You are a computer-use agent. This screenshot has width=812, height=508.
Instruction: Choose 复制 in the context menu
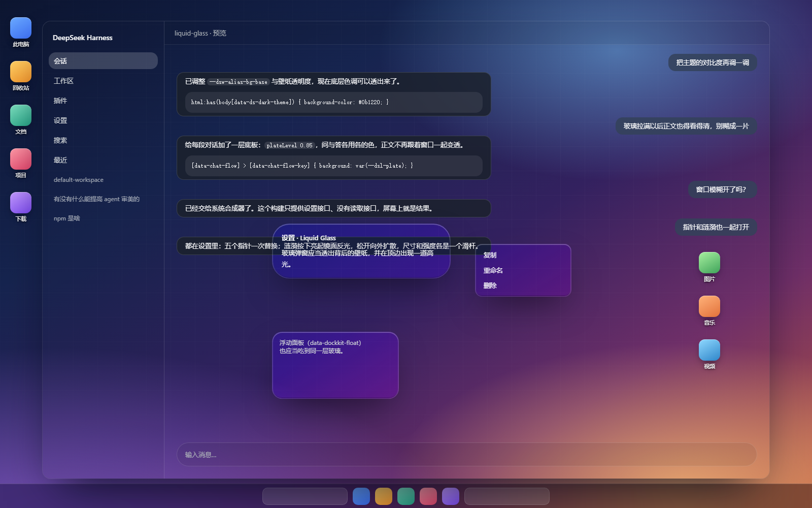coord(523,255)
